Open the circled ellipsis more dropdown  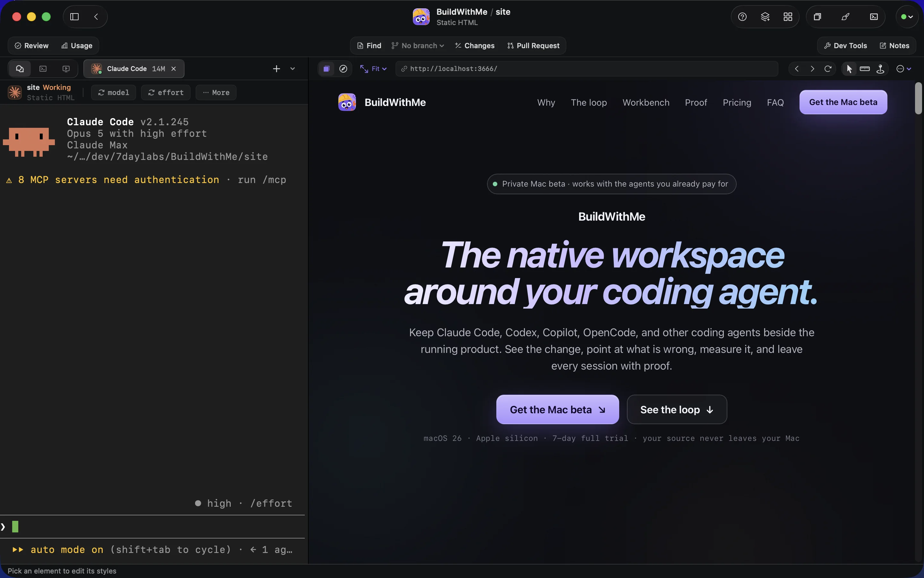click(904, 69)
